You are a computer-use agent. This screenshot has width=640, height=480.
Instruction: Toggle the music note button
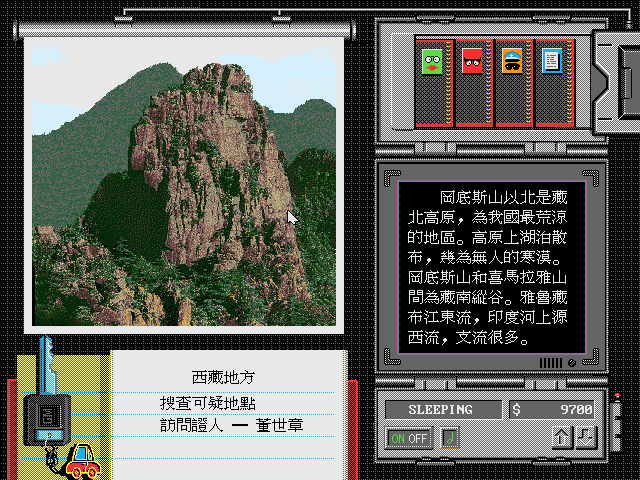pyautogui.click(x=450, y=438)
